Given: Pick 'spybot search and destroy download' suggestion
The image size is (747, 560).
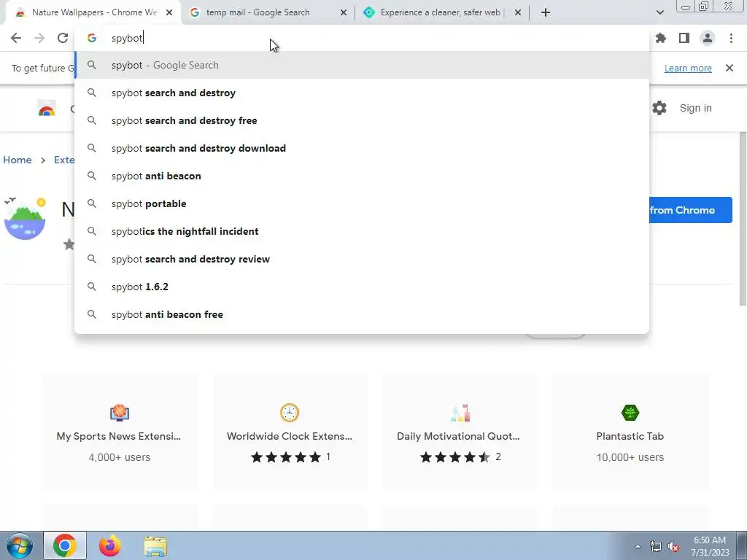Looking at the screenshot, I should click(362, 148).
